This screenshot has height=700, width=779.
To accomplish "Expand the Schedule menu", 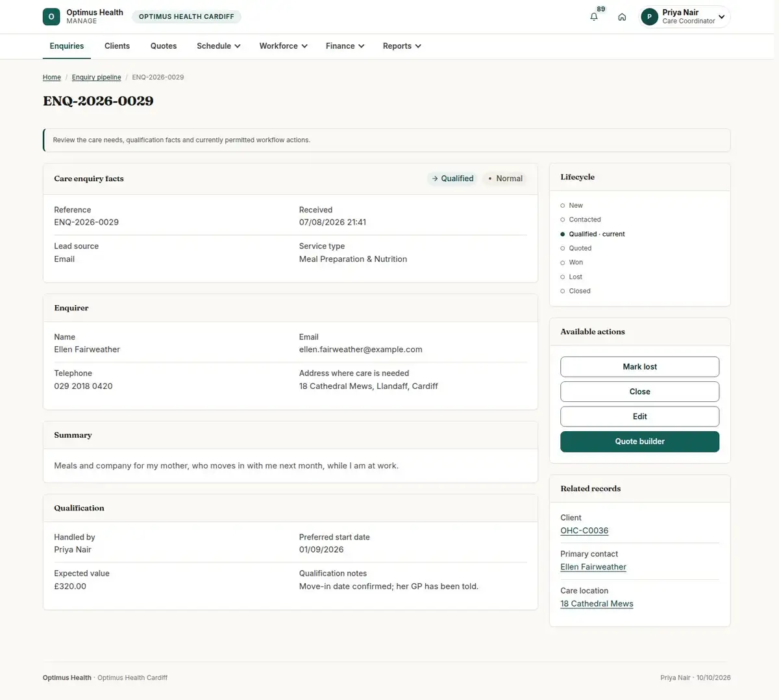I will (x=219, y=46).
